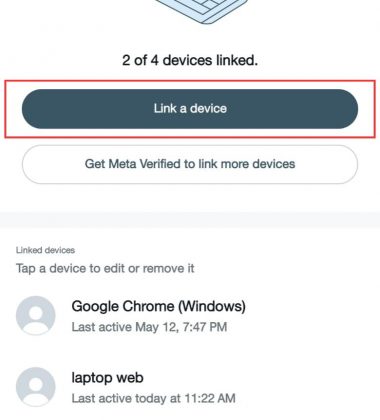
Task: Click the '2 of 4 devices linked.' status text
Action: pyautogui.click(x=190, y=60)
